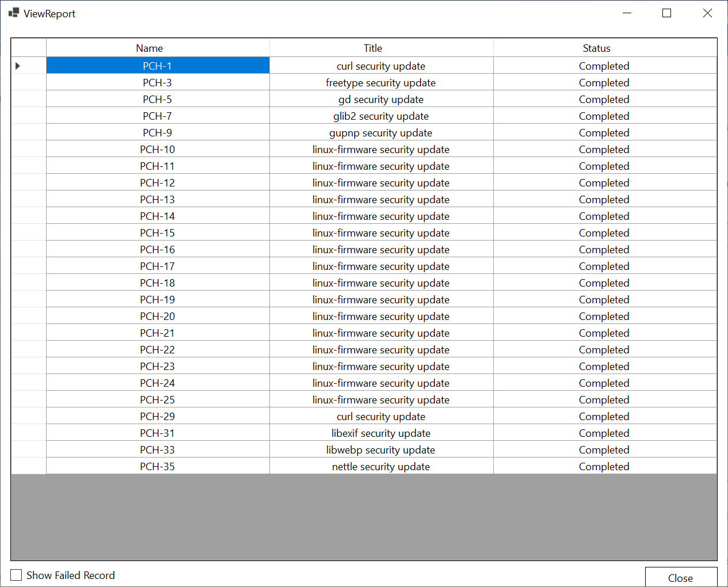
Task: Select the gupnp security update cell
Action: (380, 133)
